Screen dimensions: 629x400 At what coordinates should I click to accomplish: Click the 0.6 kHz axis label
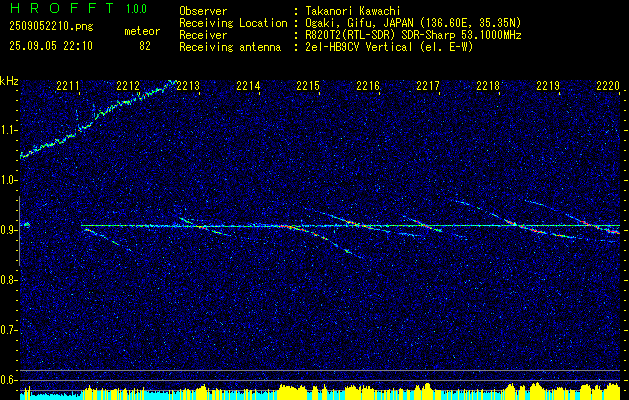click(8, 380)
